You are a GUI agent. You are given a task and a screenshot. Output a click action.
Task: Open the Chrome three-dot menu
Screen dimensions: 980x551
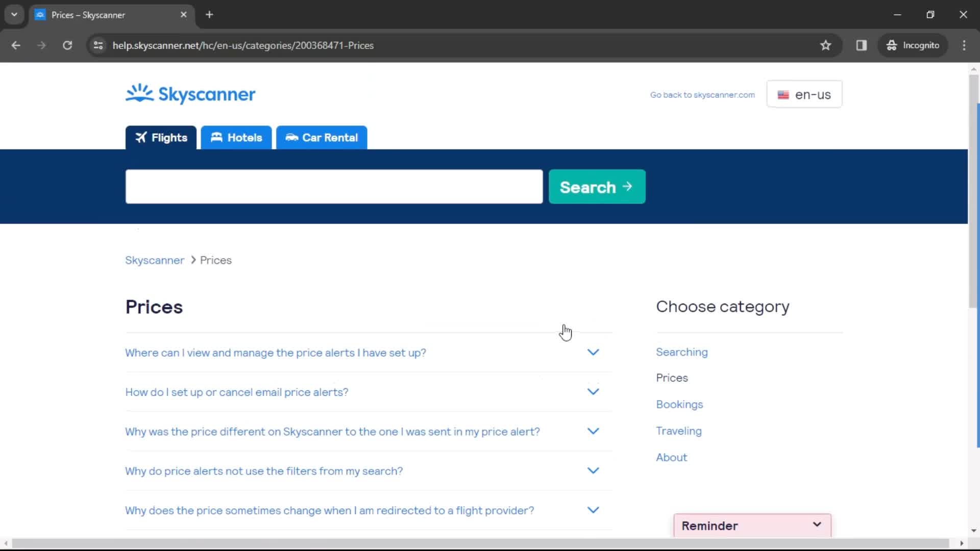pyautogui.click(x=964, y=45)
